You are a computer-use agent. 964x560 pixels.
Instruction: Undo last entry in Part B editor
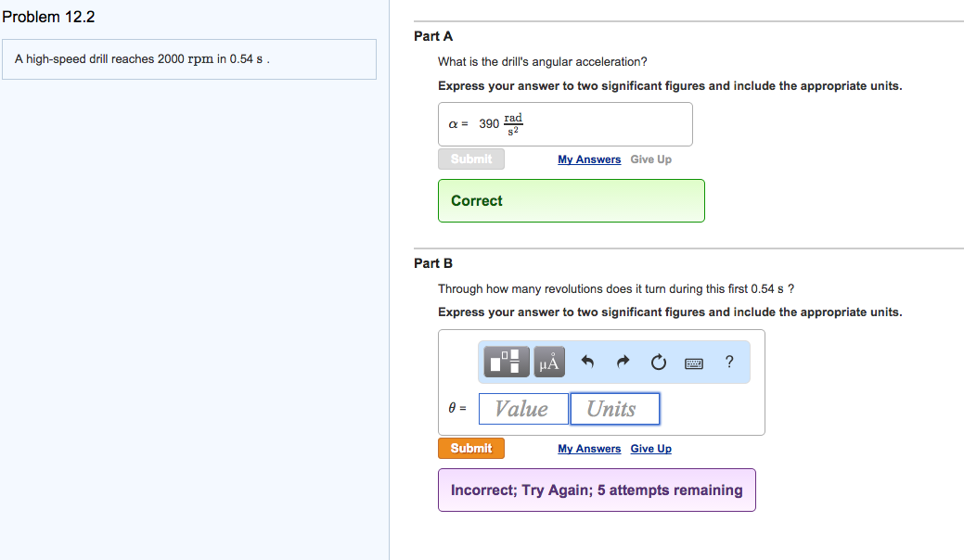(587, 362)
